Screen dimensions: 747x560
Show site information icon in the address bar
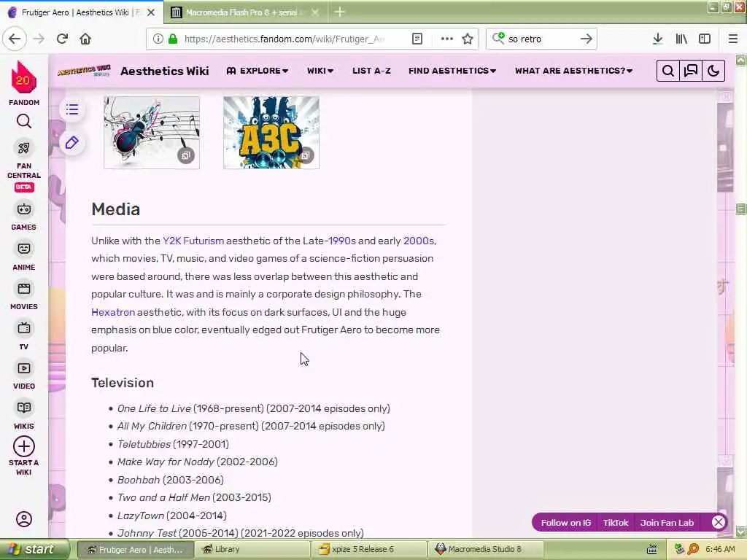click(158, 39)
